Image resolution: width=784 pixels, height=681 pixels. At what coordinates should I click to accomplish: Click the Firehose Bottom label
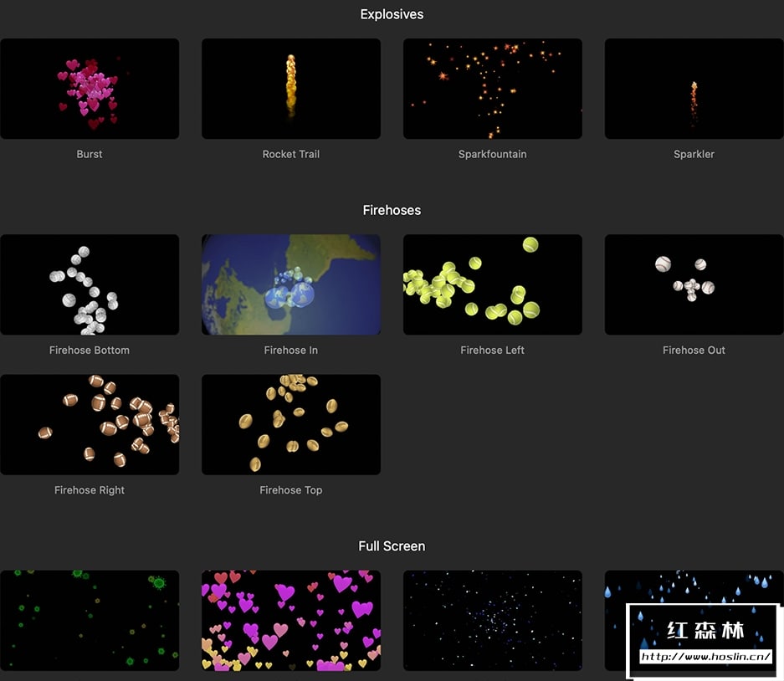(90, 350)
